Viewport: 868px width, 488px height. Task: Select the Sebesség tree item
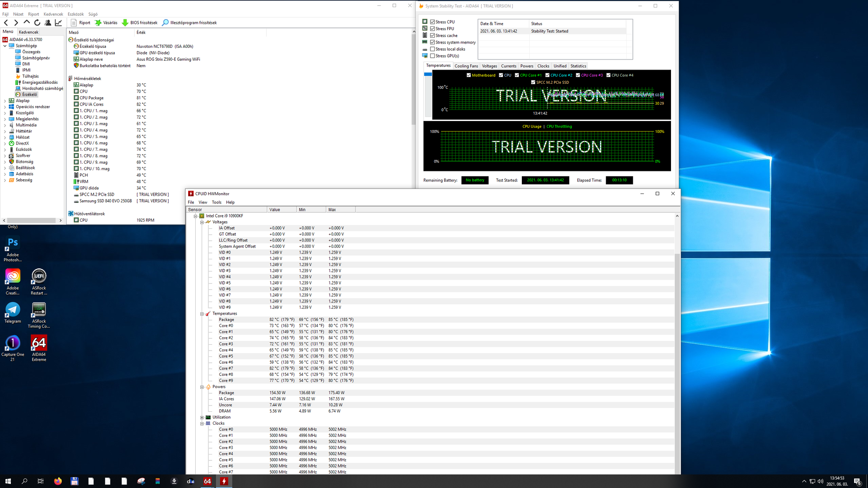24,180
